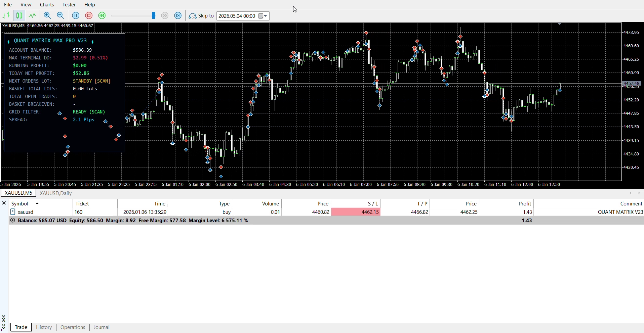The height and width of the screenshot is (333, 644).
Task: Zoom out the chart
Action: point(61,16)
